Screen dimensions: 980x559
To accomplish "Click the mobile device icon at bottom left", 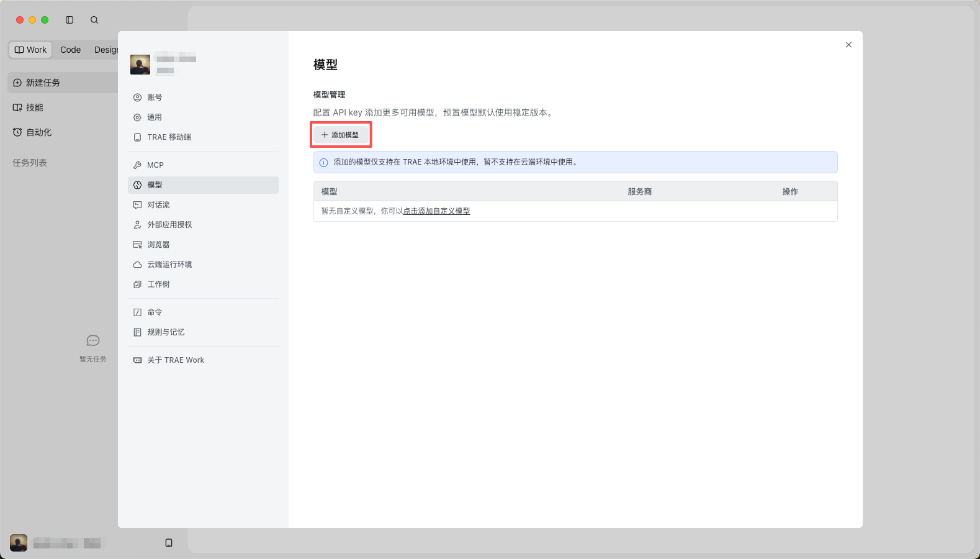I will [x=169, y=543].
